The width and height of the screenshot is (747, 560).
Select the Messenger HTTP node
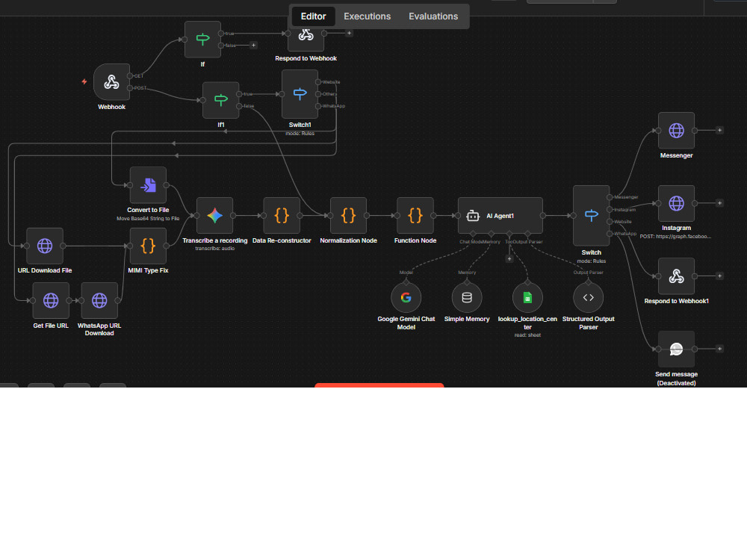(x=676, y=131)
